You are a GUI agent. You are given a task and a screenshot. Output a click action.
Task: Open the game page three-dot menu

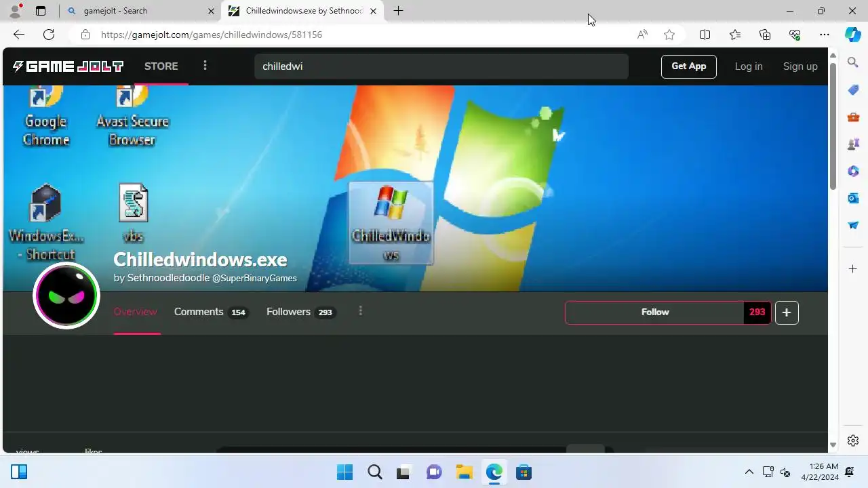[x=360, y=310]
